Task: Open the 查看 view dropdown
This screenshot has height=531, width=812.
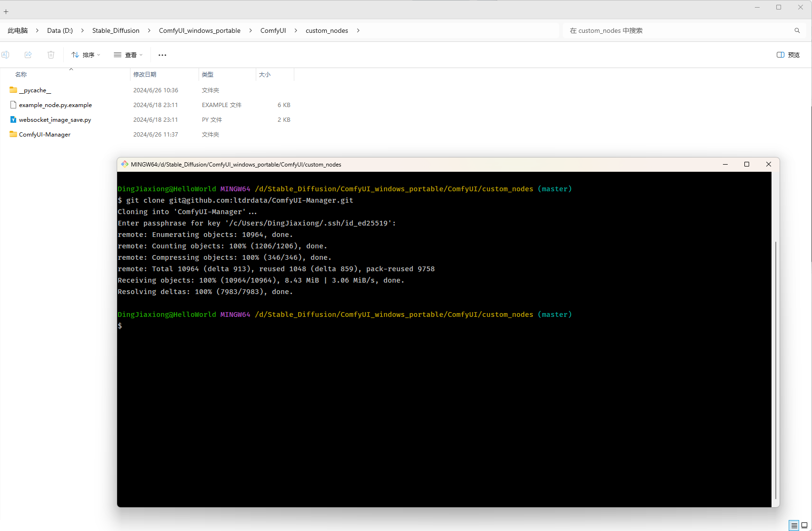Action: [128, 55]
